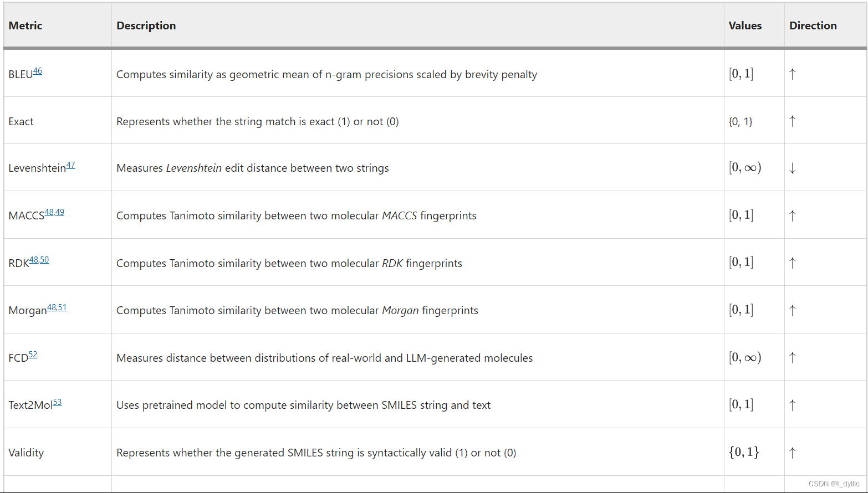Click the up arrow in Text2Mol row

tap(793, 405)
